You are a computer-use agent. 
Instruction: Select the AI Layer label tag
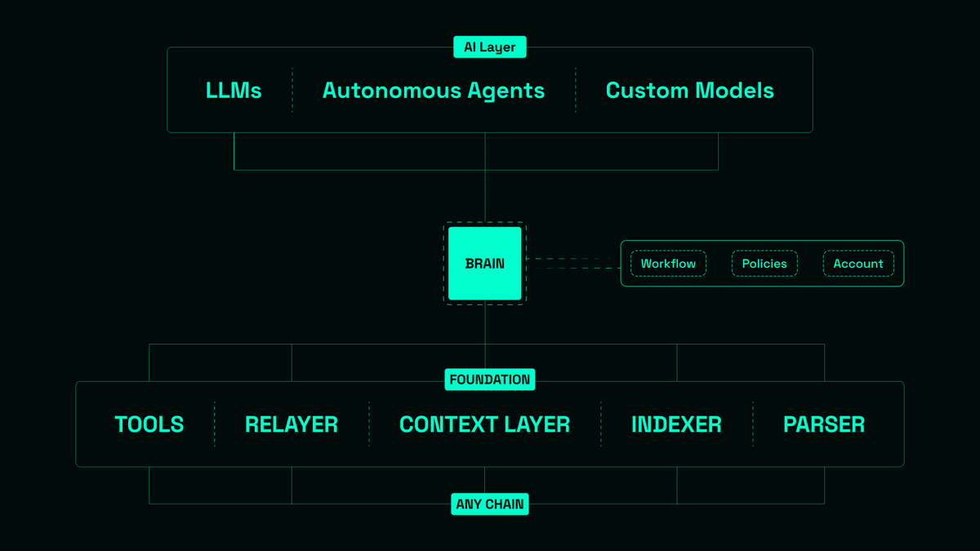(490, 47)
